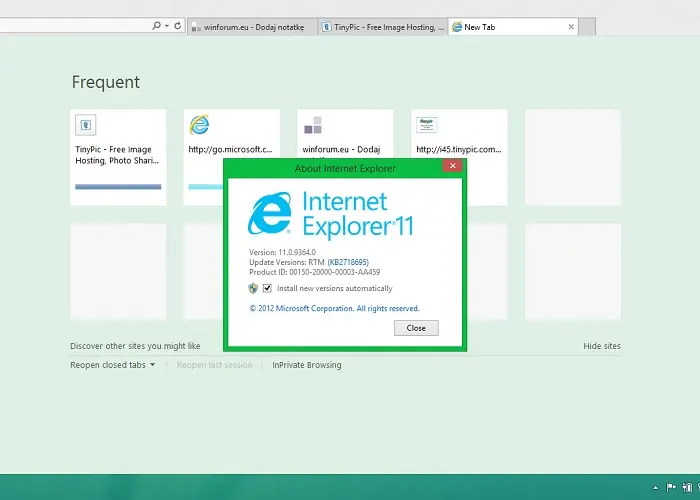
Task: Click the security shield icon beside checkbox
Action: point(253,288)
